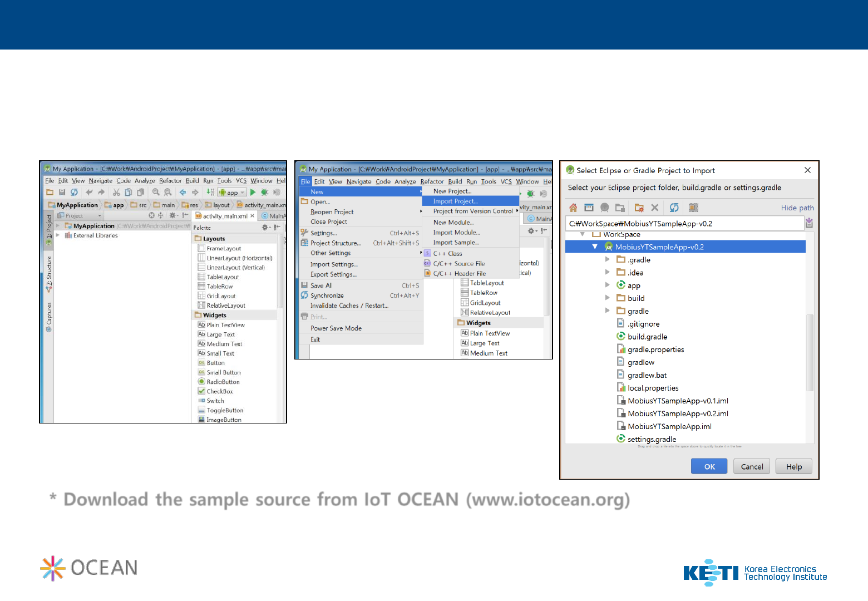Click the Replace icon in left window toolbar
The width and height of the screenshot is (868, 601).
point(167,193)
